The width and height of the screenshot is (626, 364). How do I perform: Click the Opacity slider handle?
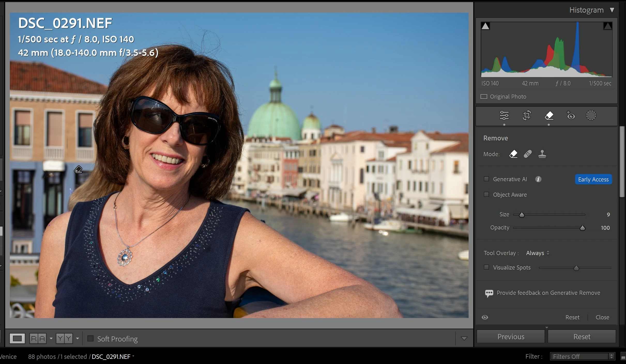pyautogui.click(x=582, y=228)
